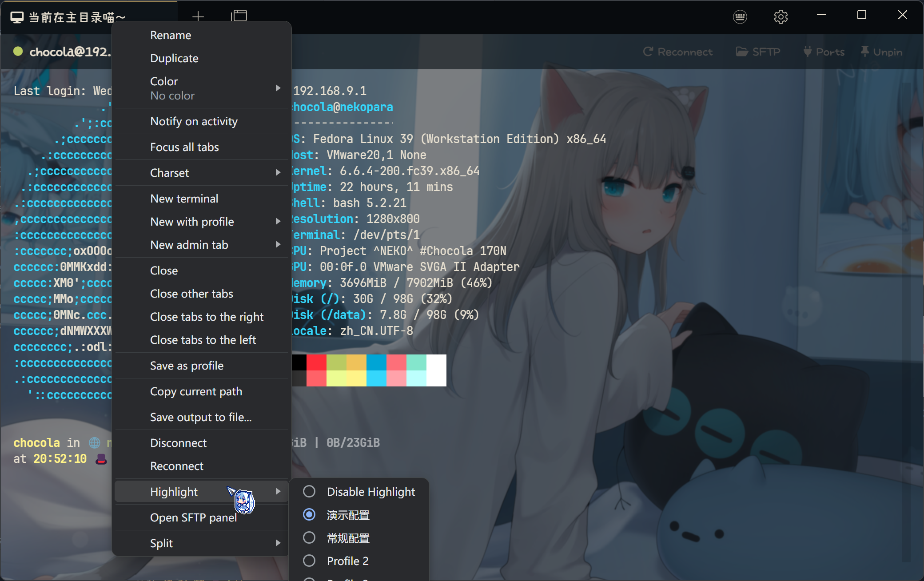The height and width of the screenshot is (581, 924).
Task: Click Duplicate in context menu
Action: [x=174, y=58]
